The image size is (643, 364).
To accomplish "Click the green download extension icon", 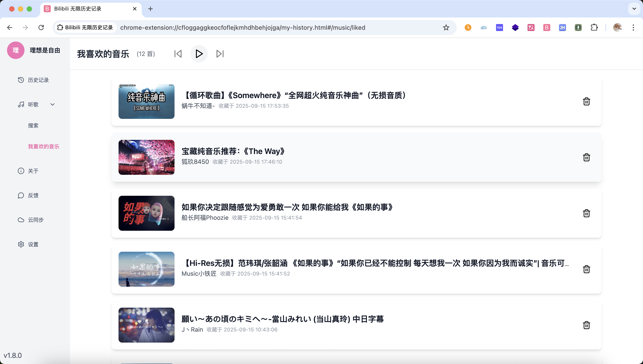I will 578,28.
